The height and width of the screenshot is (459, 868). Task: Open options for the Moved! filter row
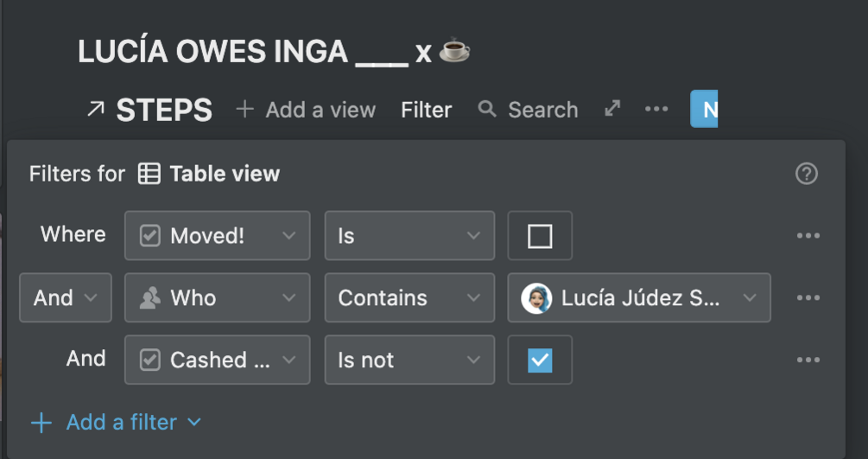click(x=808, y=236)
